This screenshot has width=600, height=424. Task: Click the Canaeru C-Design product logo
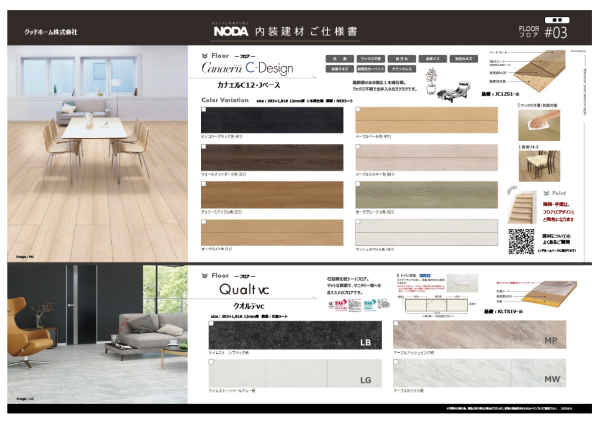(x=247, y=68)
